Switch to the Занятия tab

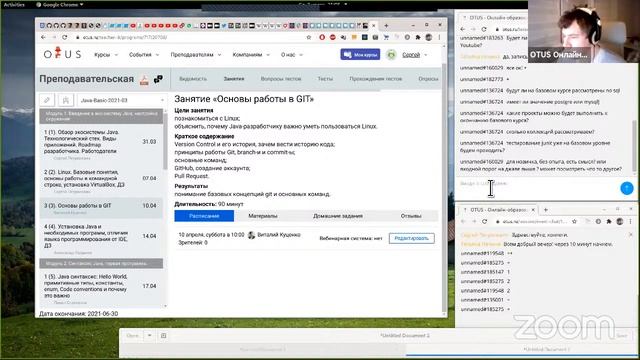click(x=234, y=79)
